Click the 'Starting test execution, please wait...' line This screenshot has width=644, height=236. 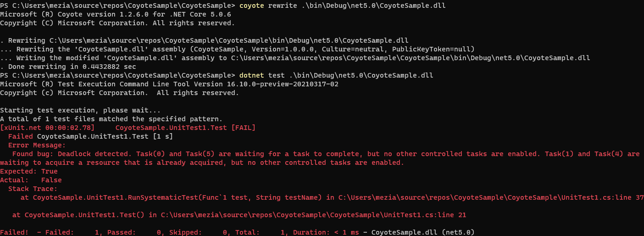pyautogui.click(x=80, y=110)
